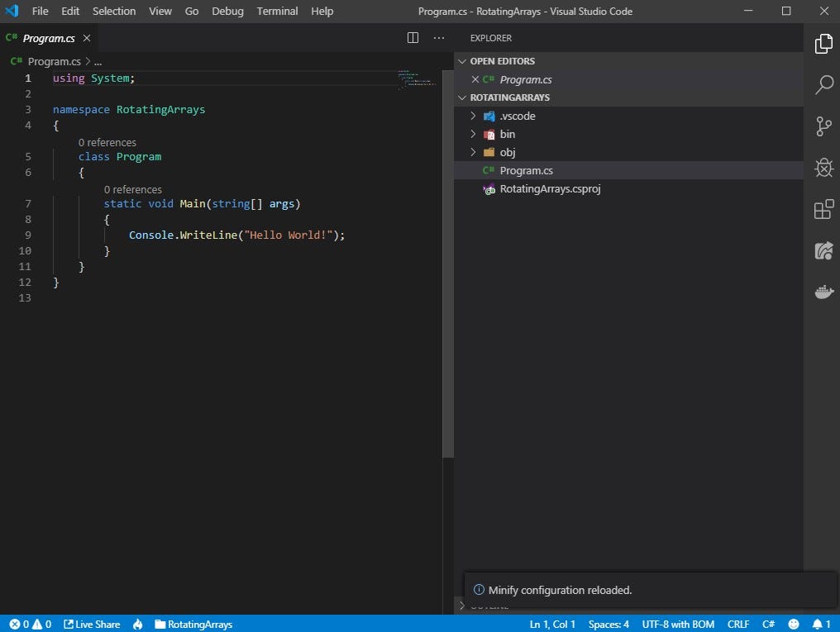Select RotatingArrays.csproj in the explorer

[550, 188]
